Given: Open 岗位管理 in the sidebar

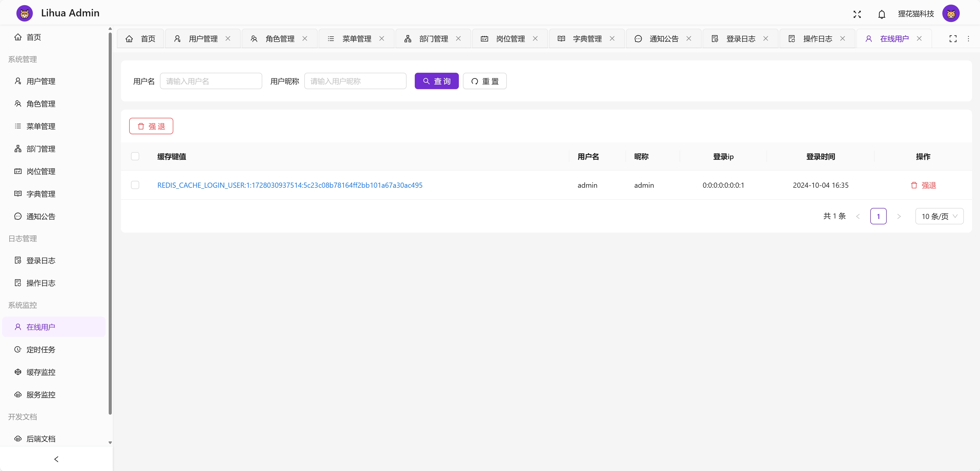Looking at the screenshot, I should coord(54,171).
